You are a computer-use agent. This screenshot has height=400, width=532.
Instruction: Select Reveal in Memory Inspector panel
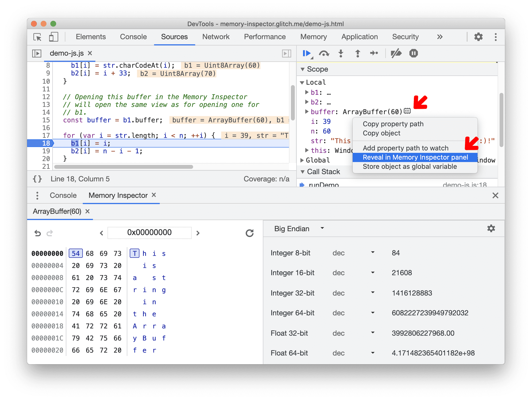pyautogui.click(x=416, y=157)
